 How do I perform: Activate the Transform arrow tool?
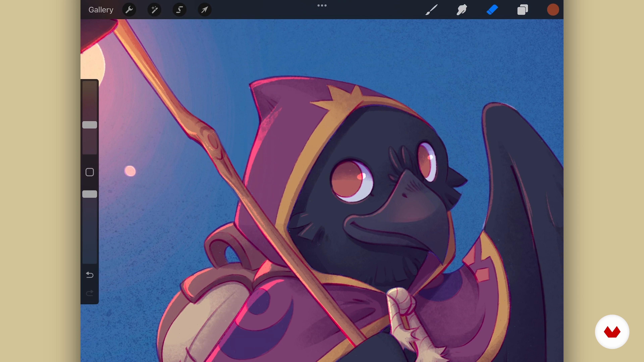pyautogui.click(x=205, y=10)
